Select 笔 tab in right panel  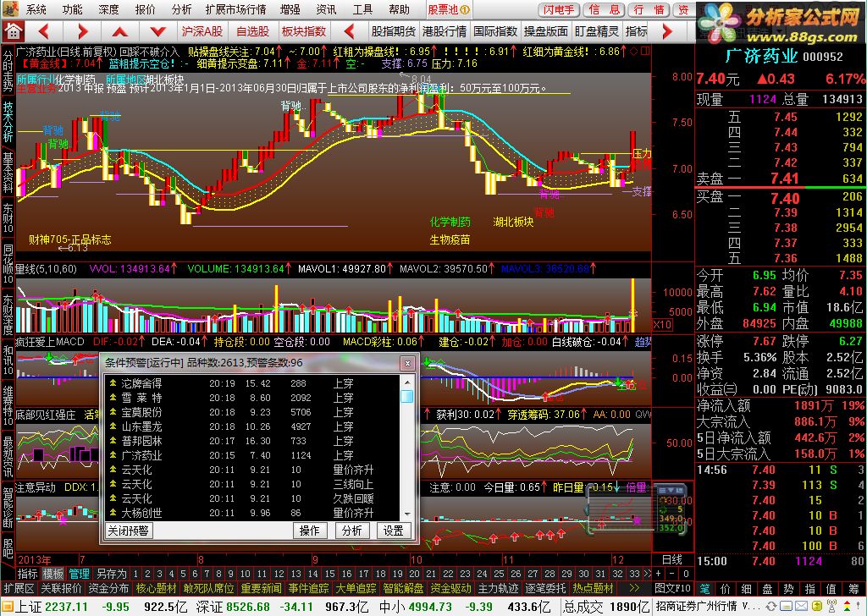704,588
